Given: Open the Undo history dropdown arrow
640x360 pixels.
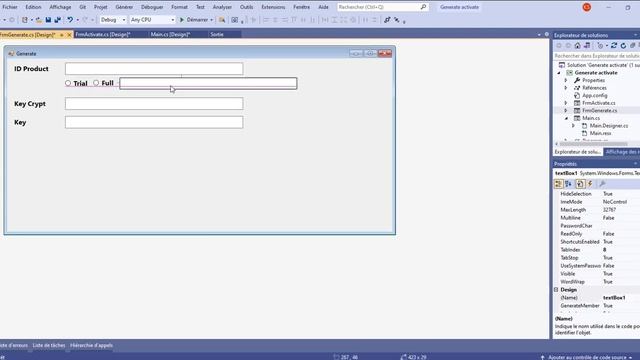Looking at the screenshot, I should coord(78,20).
